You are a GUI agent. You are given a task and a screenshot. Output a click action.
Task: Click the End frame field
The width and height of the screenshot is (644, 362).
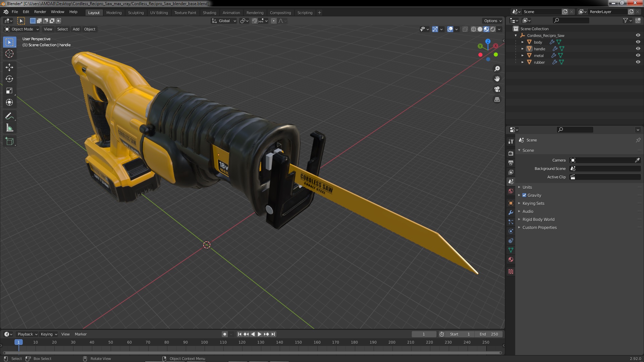pyautogui.click(x=489, y=334)
